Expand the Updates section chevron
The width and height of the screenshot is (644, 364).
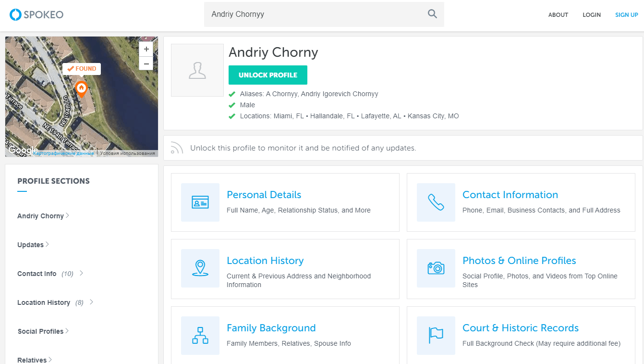[48, 245]
